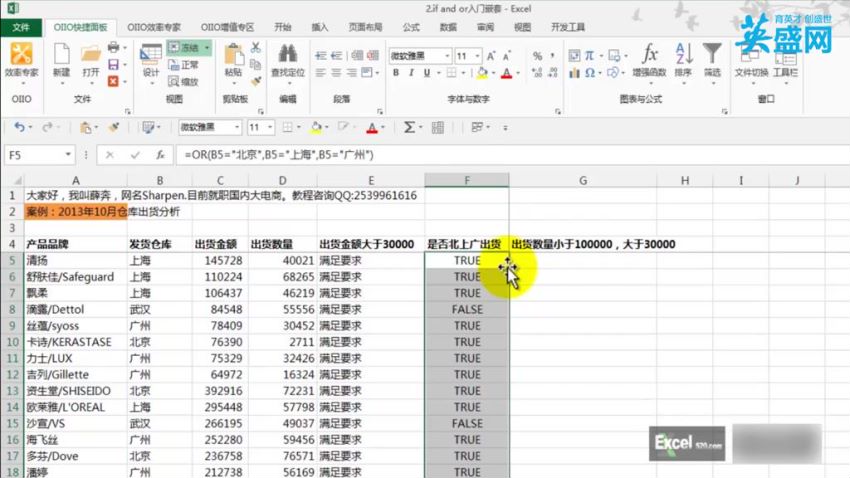
Task: Switch to the OIIO增值专区 tab
Action: (227, 27)
